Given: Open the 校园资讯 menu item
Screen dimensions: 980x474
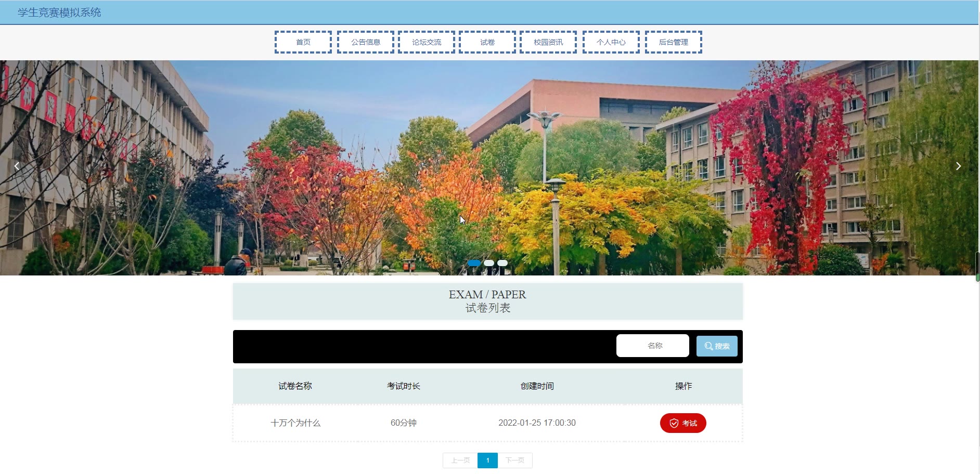Looking at the screenshot, I should (548, 42).
